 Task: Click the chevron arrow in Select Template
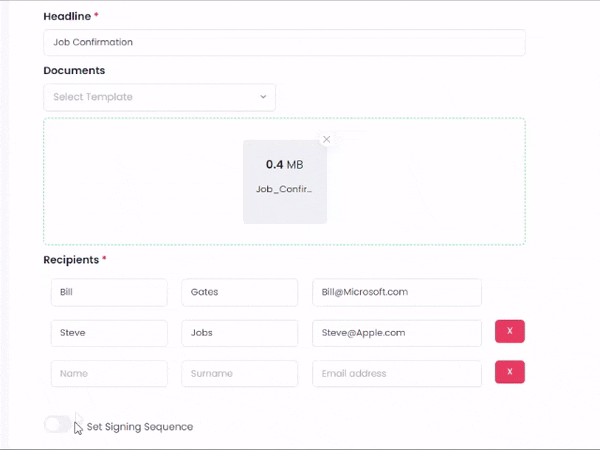point(263,97)
